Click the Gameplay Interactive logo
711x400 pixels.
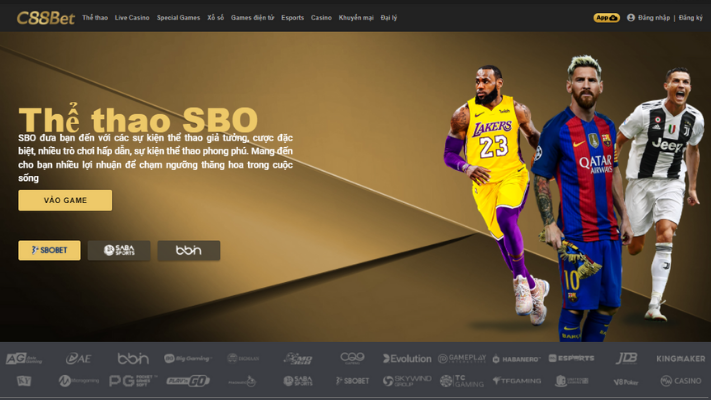(462, 359)
